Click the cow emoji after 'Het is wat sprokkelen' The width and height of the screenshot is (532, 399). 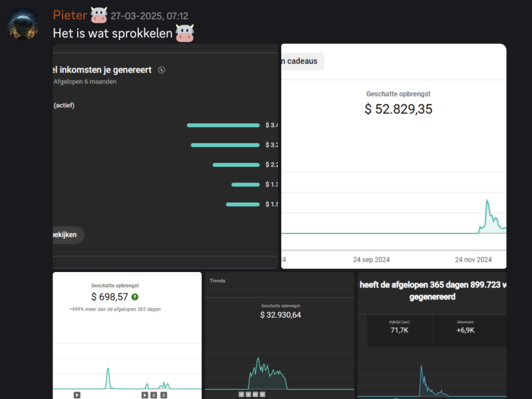(185, 33)
